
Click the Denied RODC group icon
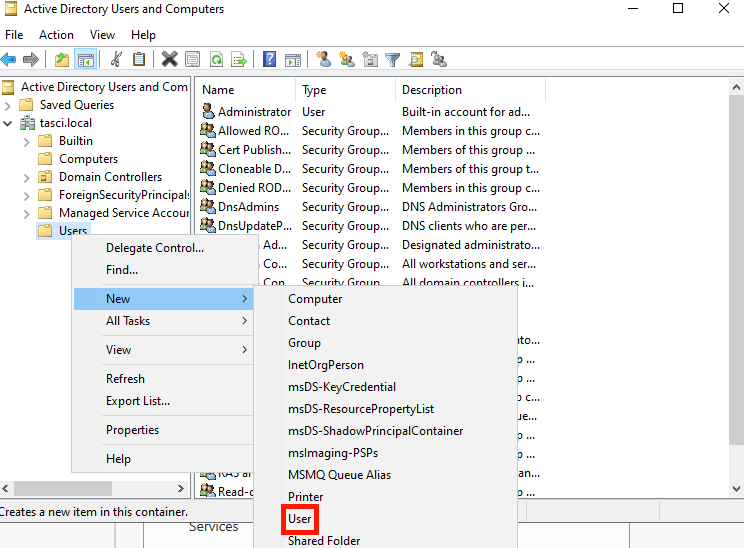point(208,187)
